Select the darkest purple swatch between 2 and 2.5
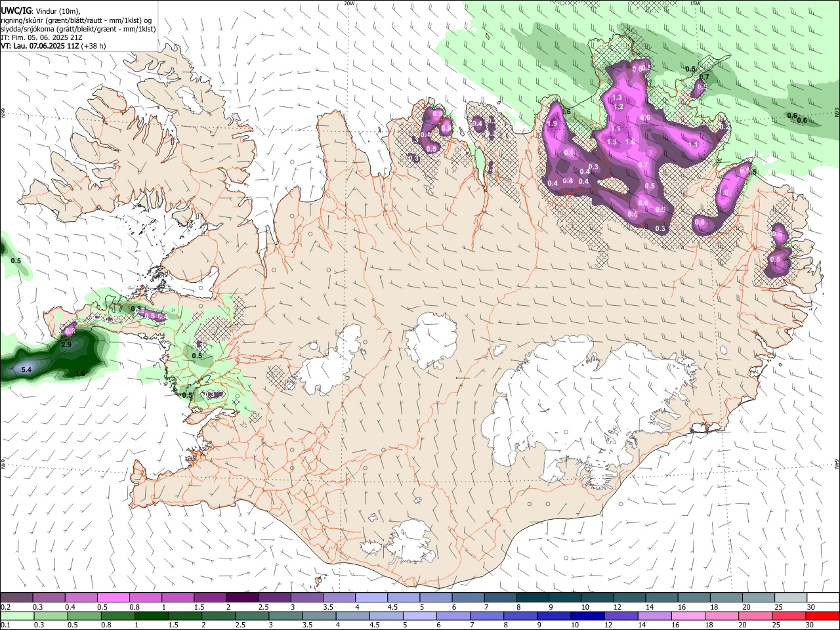The image size is (840, 630). coord(242,598)
